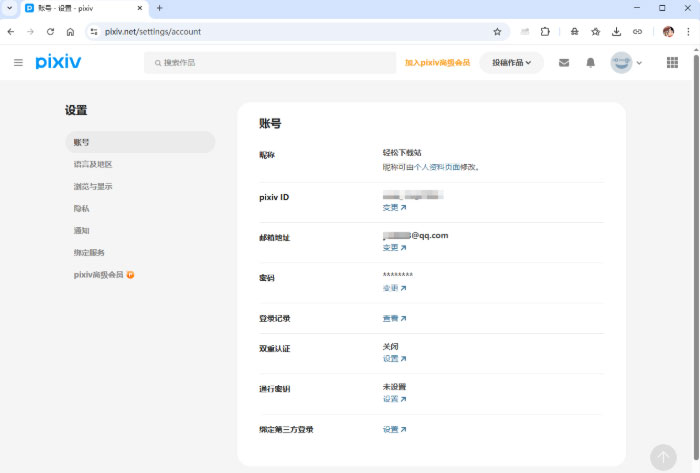The image size is (700, 473).
Task: Click 查看 link for 登录记录
Action: 394,318
